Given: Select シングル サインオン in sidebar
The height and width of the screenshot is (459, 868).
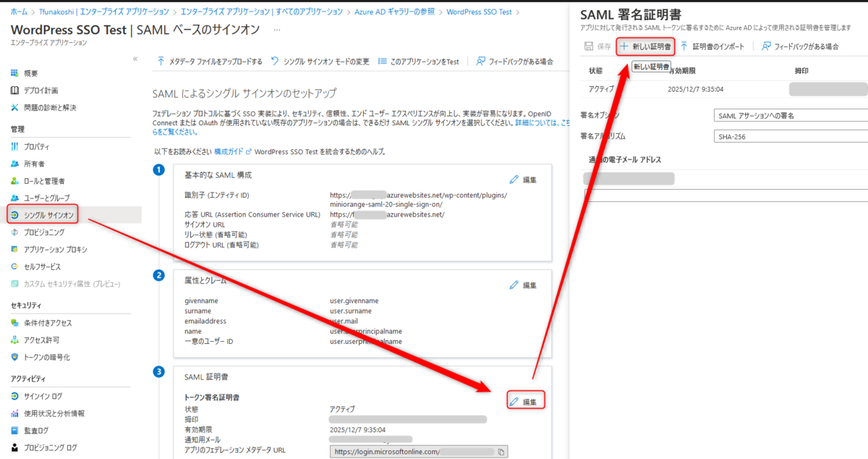Looking at the screenshot, I should point(48,214).
